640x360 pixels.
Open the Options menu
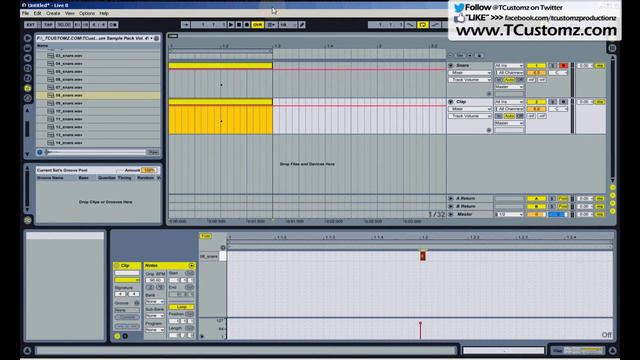[87, 13]
